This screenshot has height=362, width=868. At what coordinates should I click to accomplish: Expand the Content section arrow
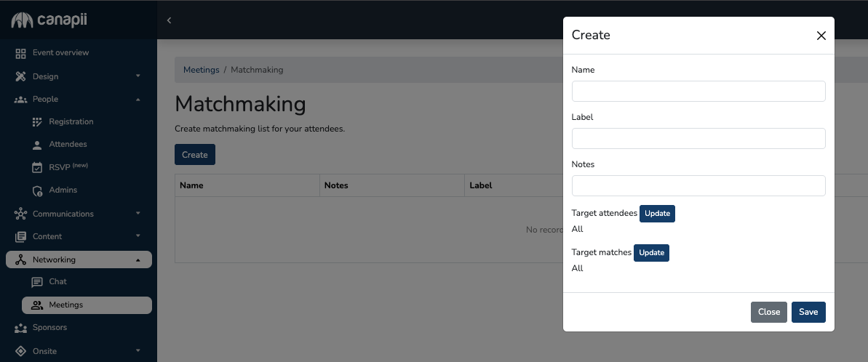[138, 236]
